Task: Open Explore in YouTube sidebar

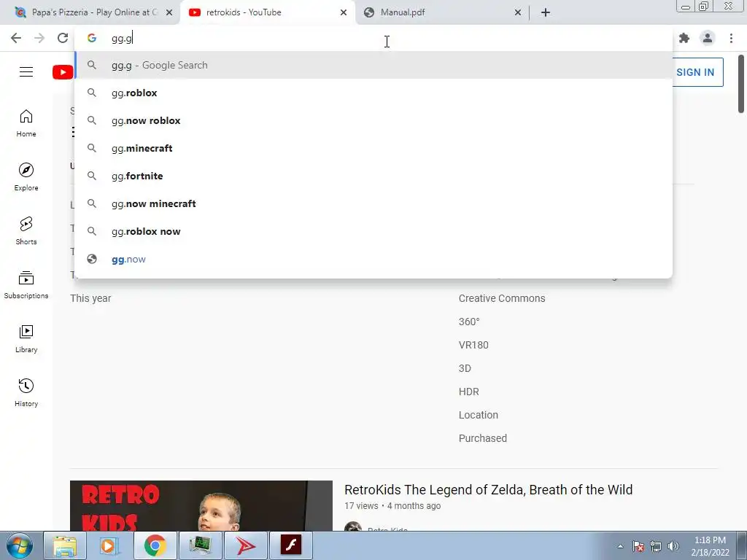Action: [x=26, y=177]
